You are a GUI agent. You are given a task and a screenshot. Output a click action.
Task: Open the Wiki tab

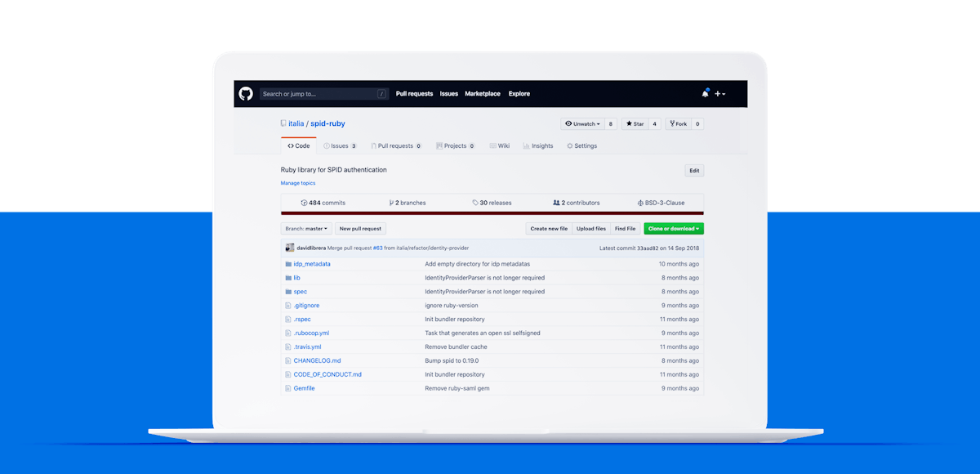click(500, 145)
